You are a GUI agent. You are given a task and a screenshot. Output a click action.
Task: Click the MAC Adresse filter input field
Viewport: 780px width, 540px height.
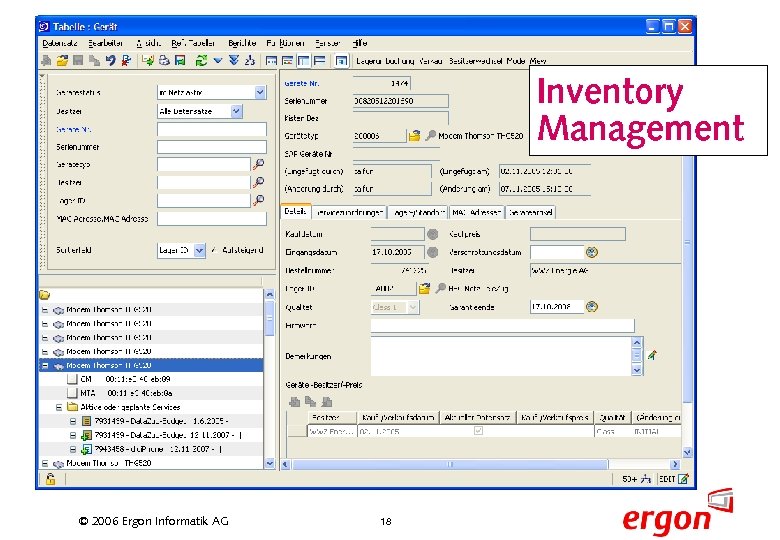coord(211,218)
